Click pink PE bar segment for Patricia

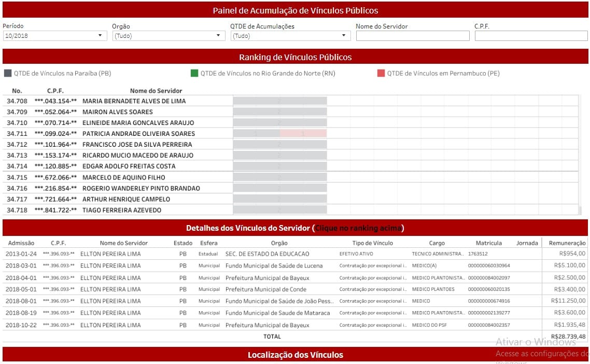(303, 134)
